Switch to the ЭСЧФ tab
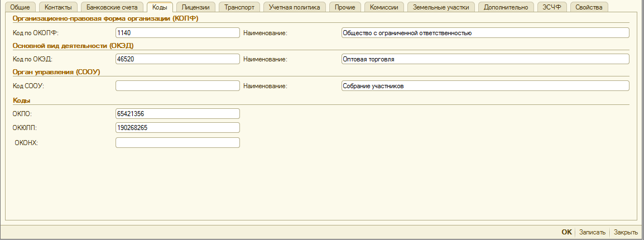 tap(551, 7)
